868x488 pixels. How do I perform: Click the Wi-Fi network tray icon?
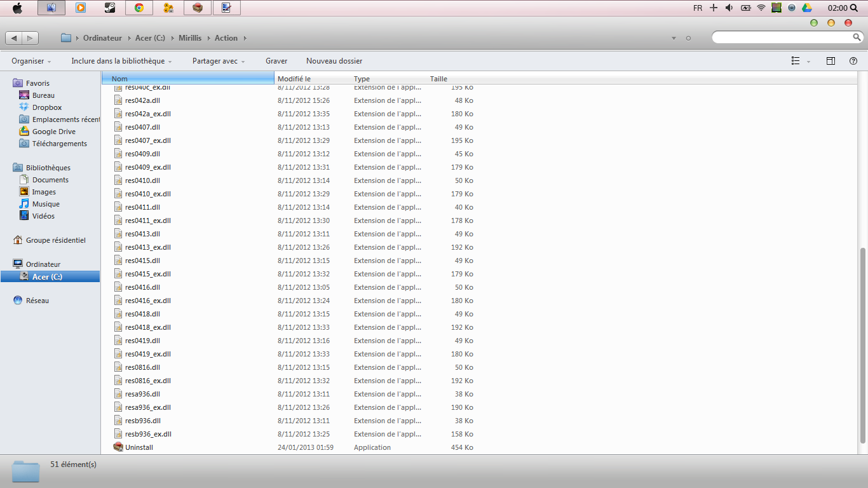[761, 8]
